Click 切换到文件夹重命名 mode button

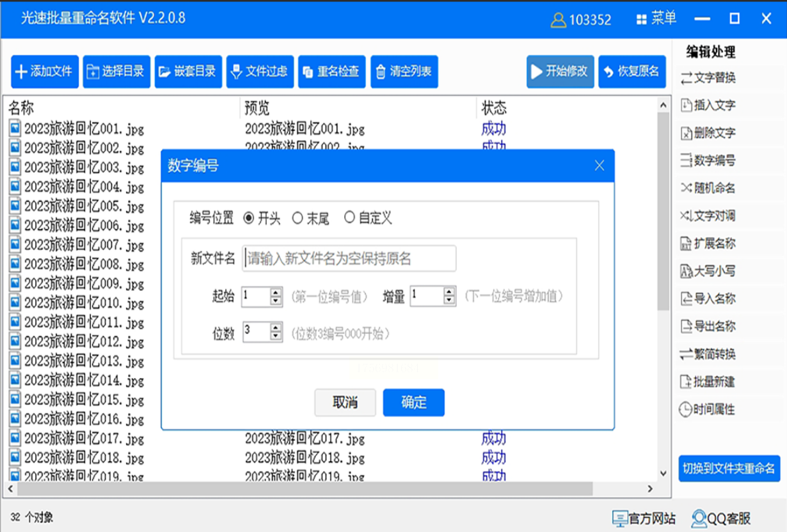pos(729,469)
